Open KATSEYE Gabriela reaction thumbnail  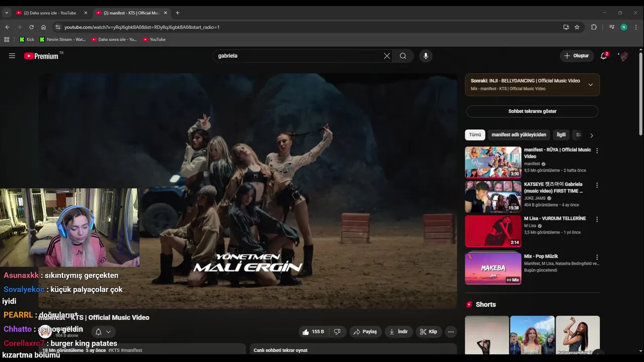pos(493,197)
